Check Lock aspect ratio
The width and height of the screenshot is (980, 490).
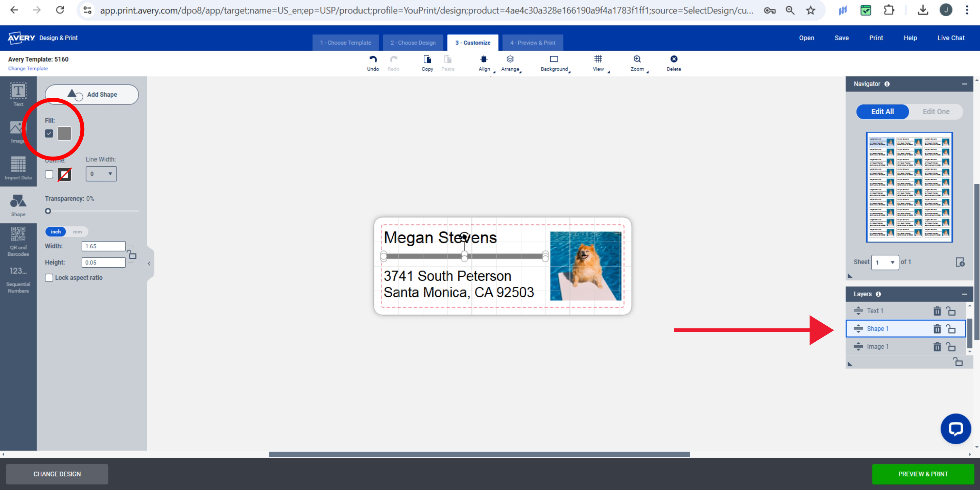point(49,278)
